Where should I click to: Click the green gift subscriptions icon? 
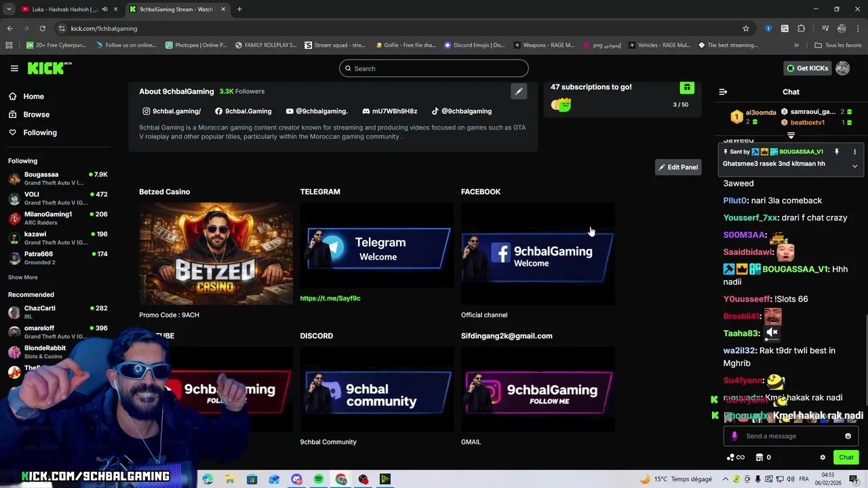[687, 87]
